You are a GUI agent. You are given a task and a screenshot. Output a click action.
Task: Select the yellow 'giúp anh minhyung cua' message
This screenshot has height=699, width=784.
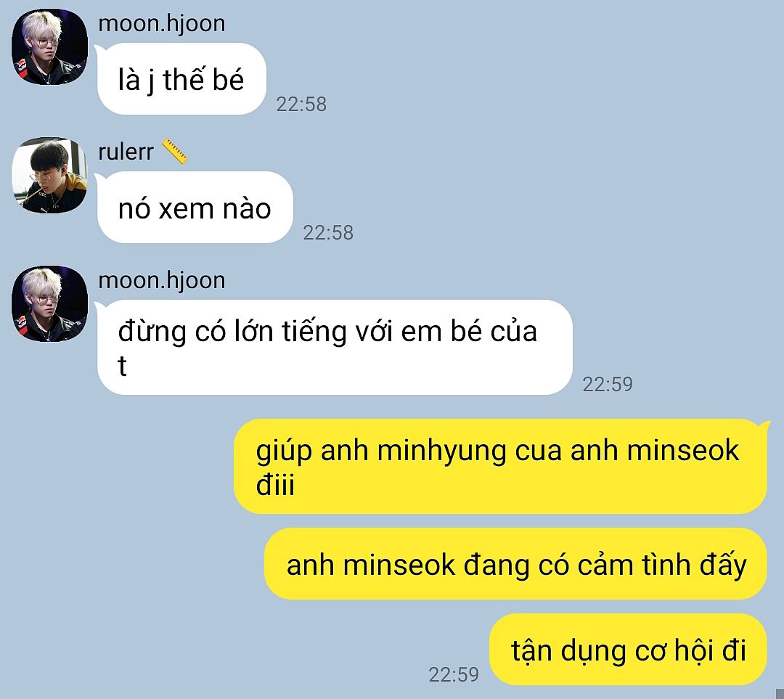(x=500, y=466)
